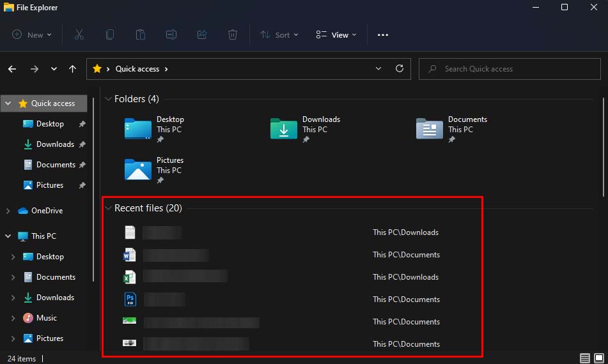Switch to details view layout icon
Viewport: 608px width, 364px height.
(x=585, y=358)
